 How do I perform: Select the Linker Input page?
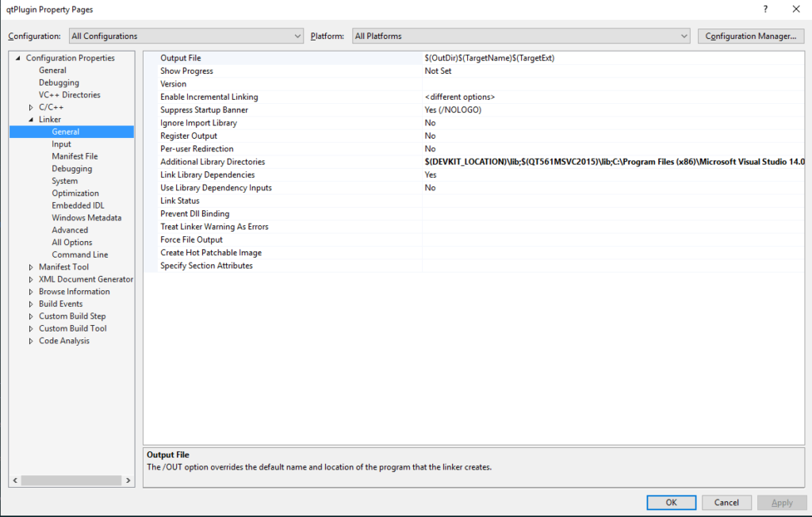pos(61,144)
